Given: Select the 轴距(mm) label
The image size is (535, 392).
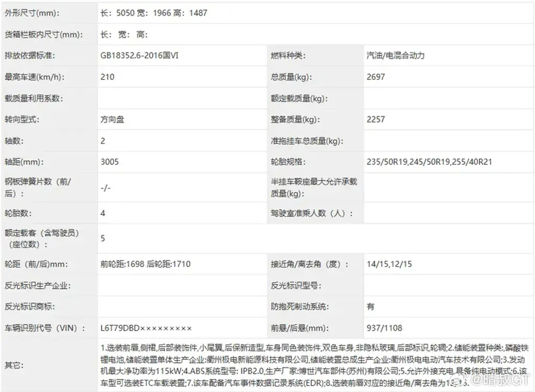Looking at the screenshot, I should [x=24, y=162].
